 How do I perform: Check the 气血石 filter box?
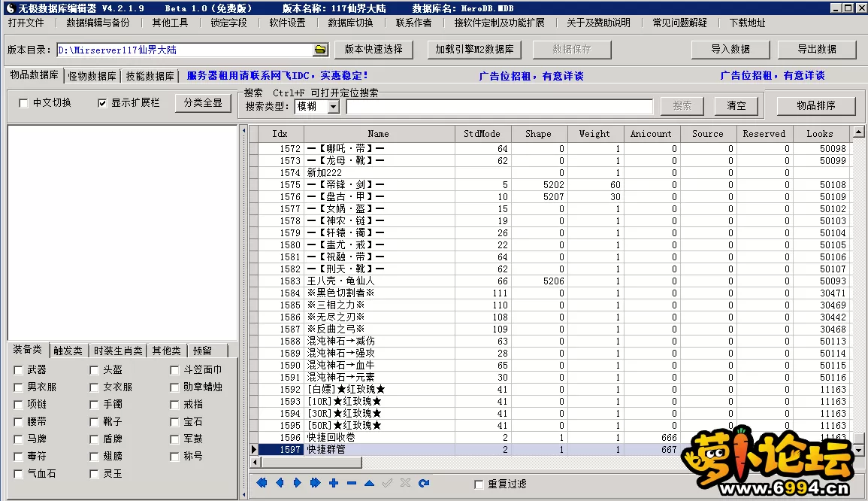[18, 474]
